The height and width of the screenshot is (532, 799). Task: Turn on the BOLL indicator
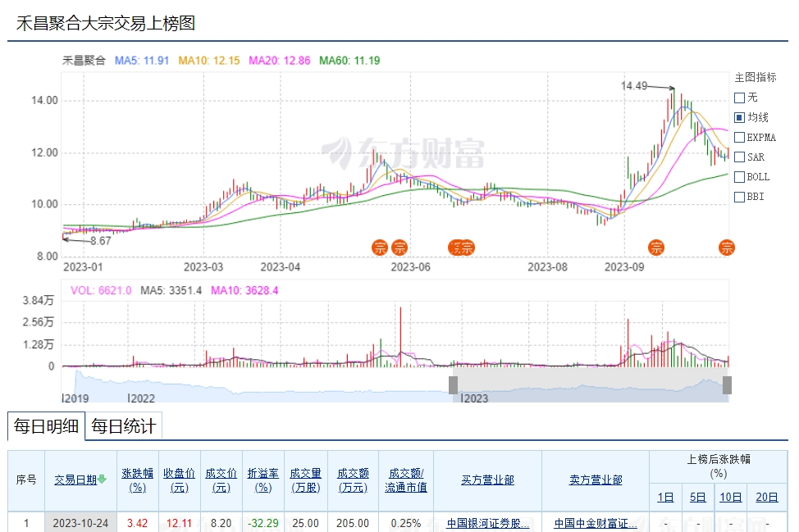coord(739,176)
